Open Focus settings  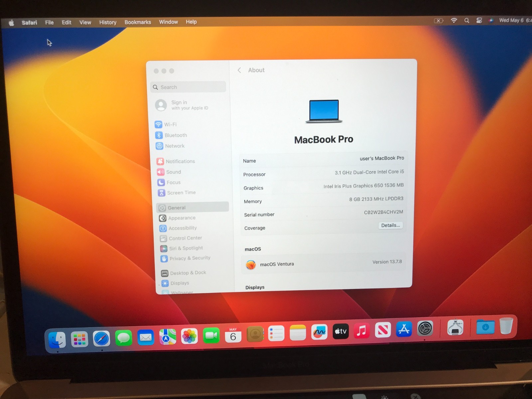[169, 182]
